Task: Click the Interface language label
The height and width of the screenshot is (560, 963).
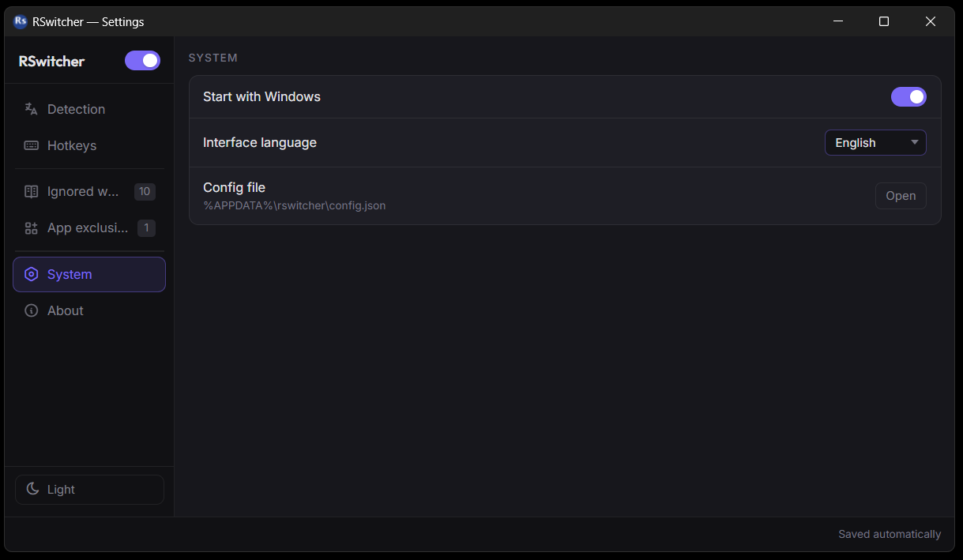Action: tap(260, 142)
